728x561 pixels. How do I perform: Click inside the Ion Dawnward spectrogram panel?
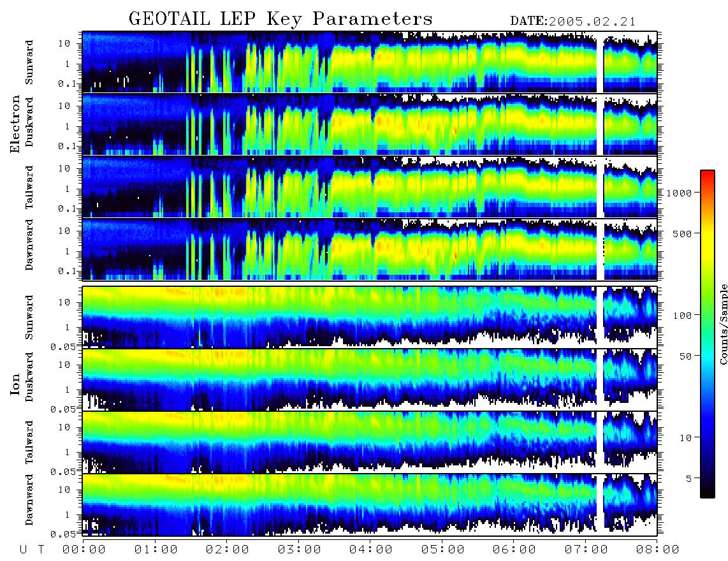370,505
